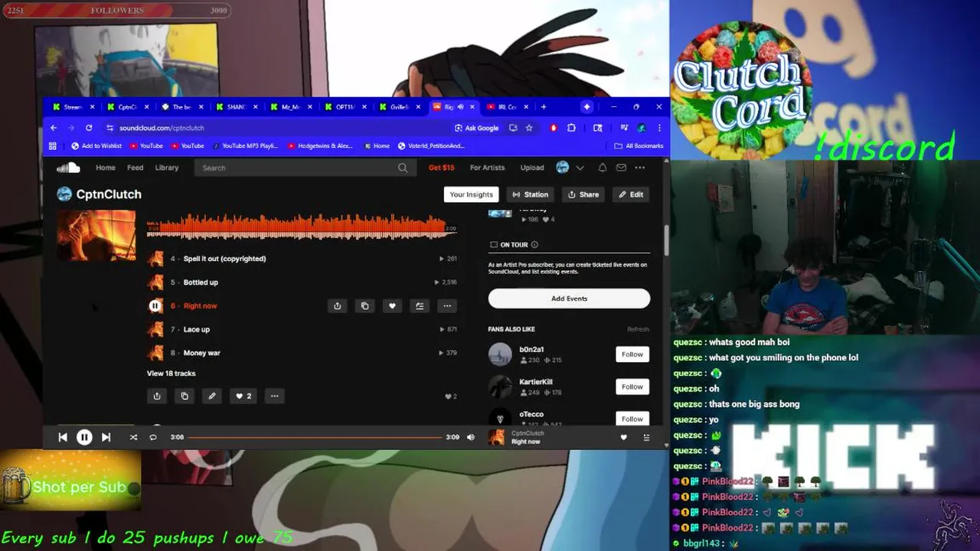Play track 'Lace up'
The height and width of the screenshot is (551, 980).
[x=197, y=329]
